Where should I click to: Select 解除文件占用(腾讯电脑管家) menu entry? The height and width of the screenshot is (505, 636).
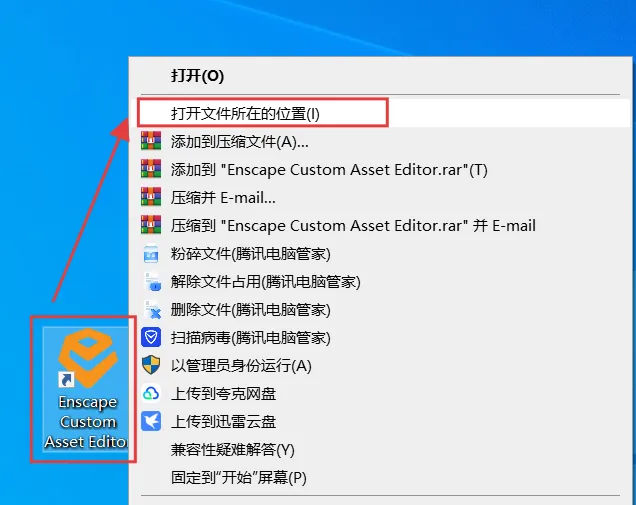[x=380, y=282]
